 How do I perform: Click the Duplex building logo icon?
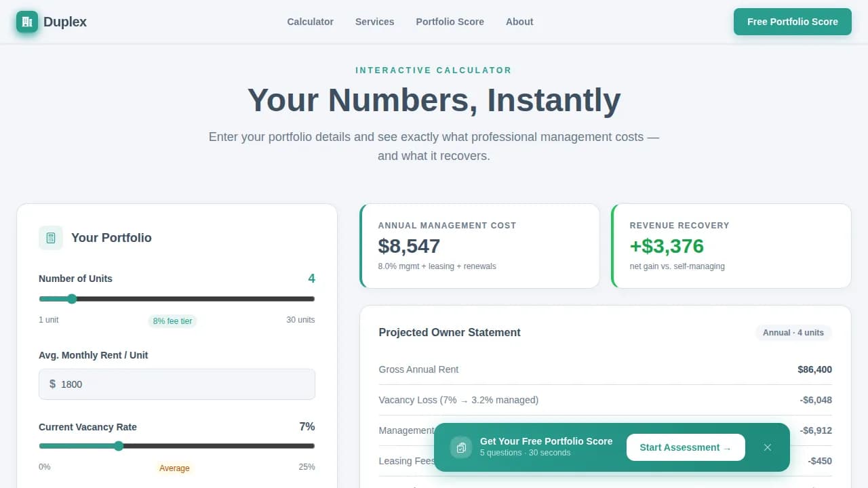pyautogui.click(x=26, y=21)
